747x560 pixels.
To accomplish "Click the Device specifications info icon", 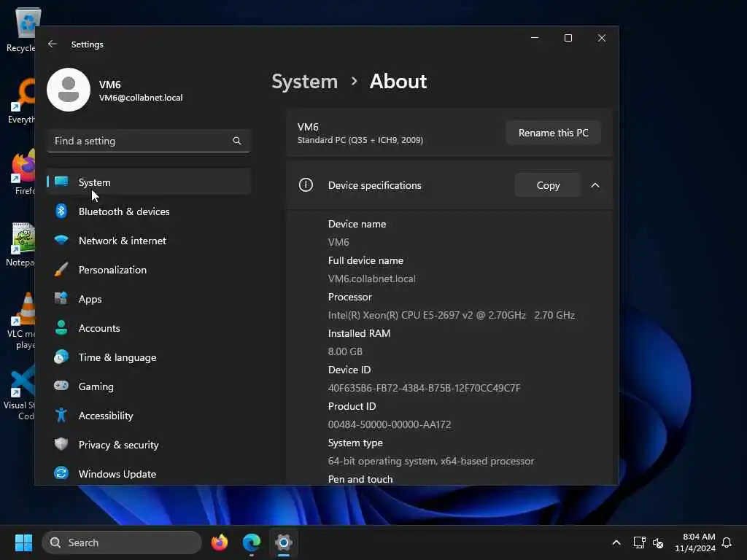I will click(x=306, y=184).
